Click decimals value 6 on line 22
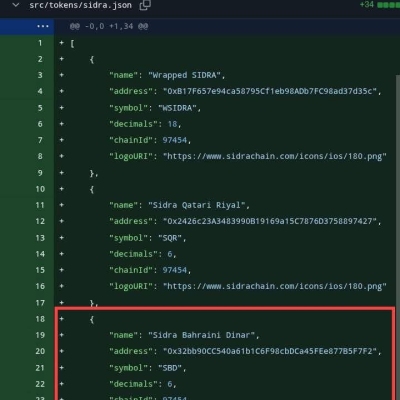 tap(170, 384)
